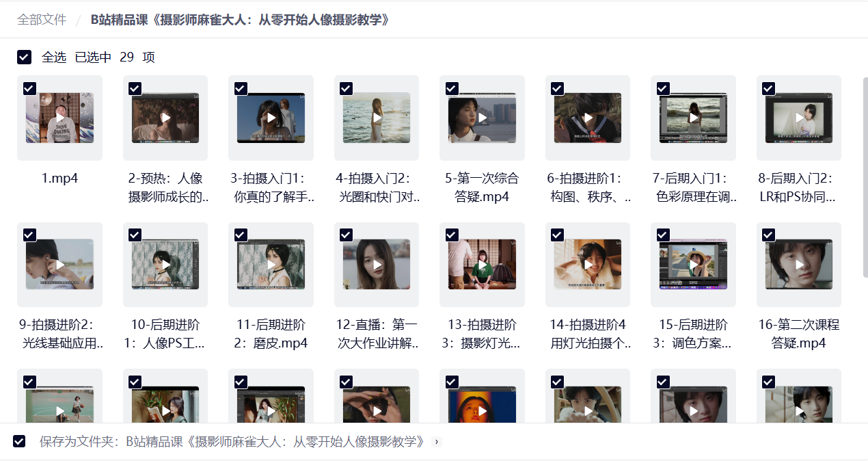
Task: Select the 15-后期进阶3：调色方案 video thumbnail
Action: tap(694, 265)
